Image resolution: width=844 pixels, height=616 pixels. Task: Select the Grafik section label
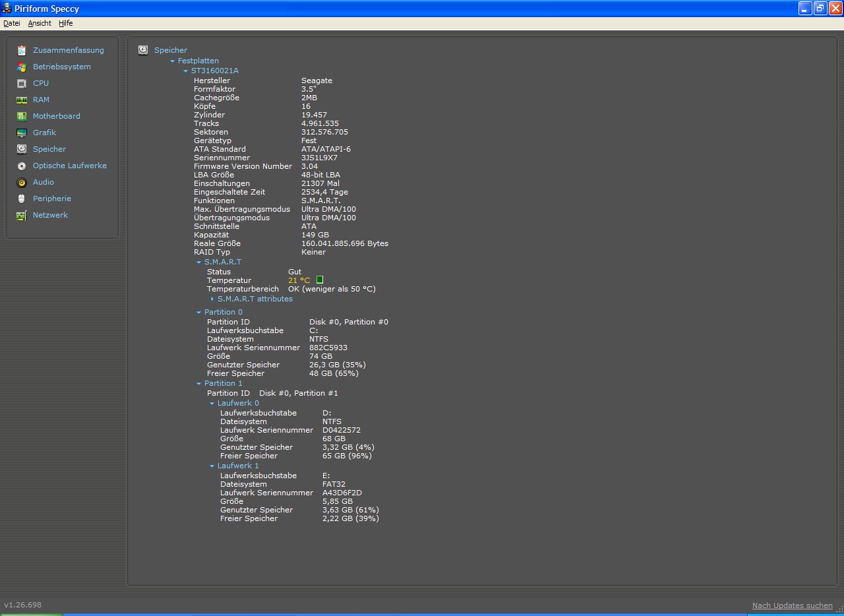pos(44,133)
